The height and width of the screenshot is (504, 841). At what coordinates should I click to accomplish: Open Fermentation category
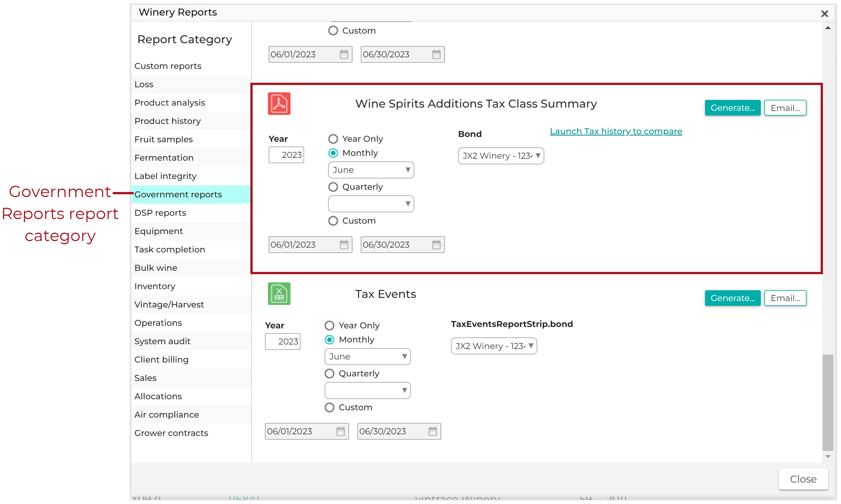191,158
